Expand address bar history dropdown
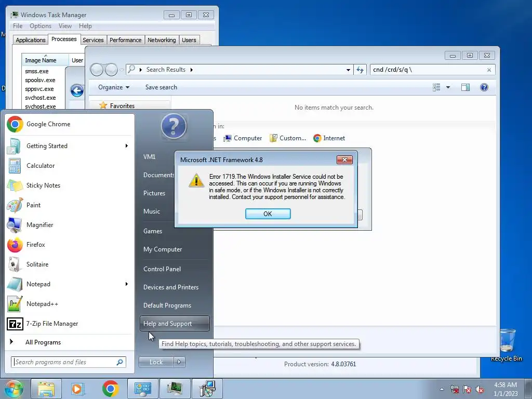This screenshot has height=399, width=532. pos(348,70)
